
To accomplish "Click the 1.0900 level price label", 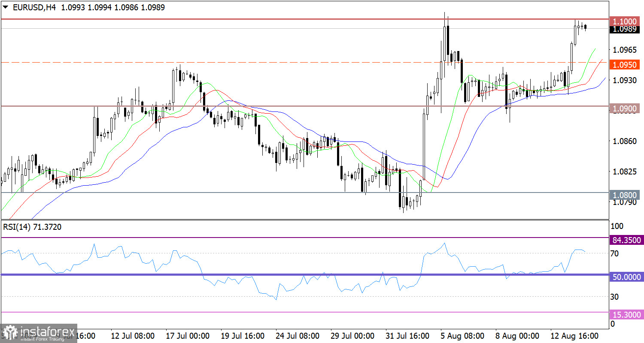I will point(625,108).
